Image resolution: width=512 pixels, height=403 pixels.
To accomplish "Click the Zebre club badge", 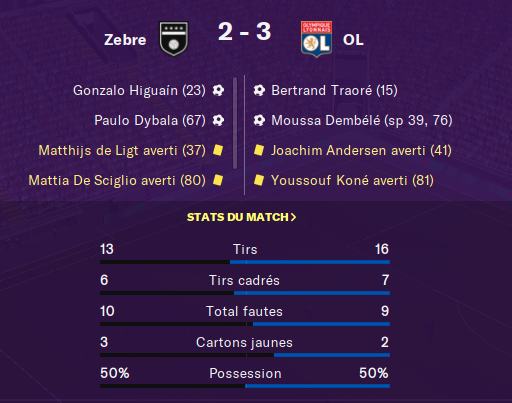I will click(174, 39).
